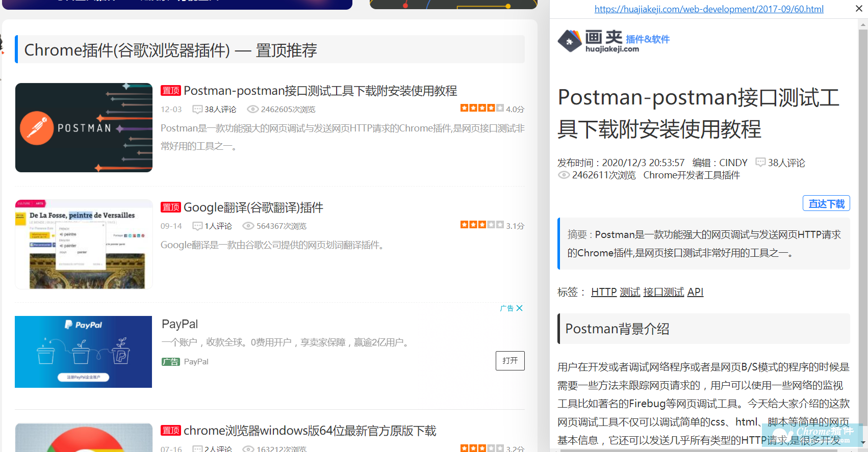Click 置顶 badge on Postman entry

coord(171,91)
